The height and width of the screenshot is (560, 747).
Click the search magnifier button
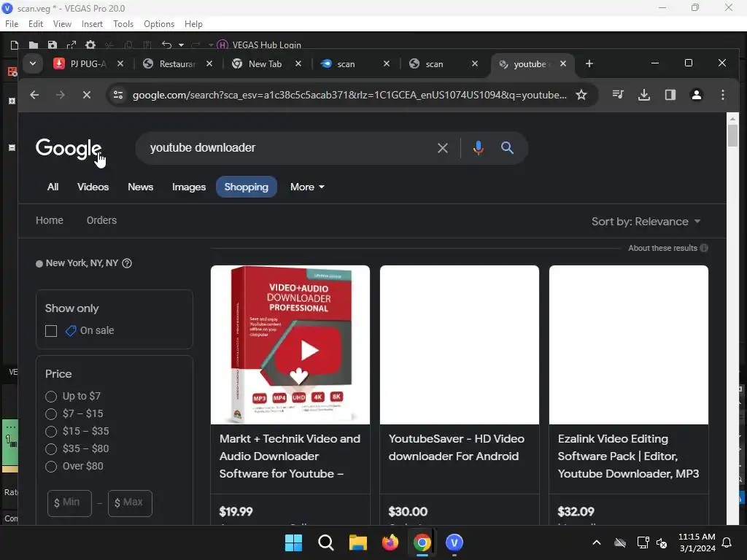pos(508,147)
